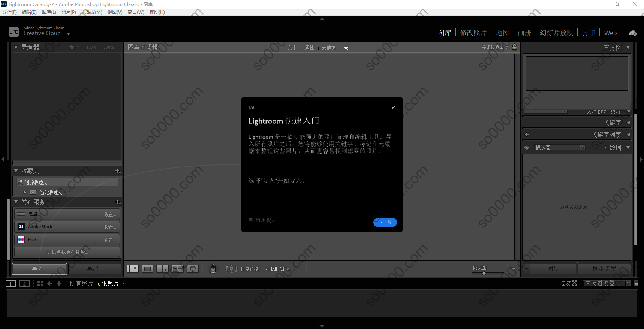Go forward with filmstrip right arrow
Viewport: 644px width, 329px height.
coord(59,284)
